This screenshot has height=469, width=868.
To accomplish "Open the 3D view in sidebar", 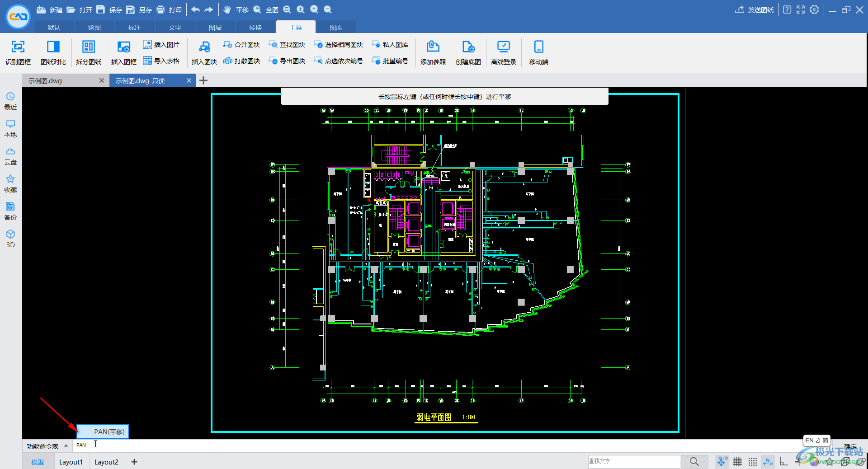I will 10,239.
